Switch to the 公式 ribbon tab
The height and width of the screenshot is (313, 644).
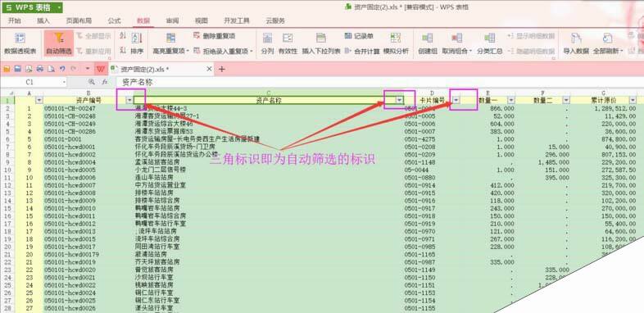114,20
